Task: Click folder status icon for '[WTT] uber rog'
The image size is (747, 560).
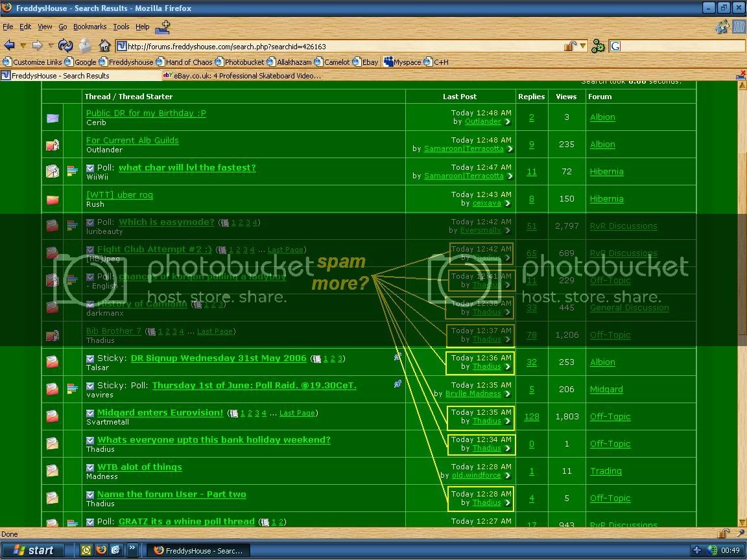Action: tap(53, 200)
